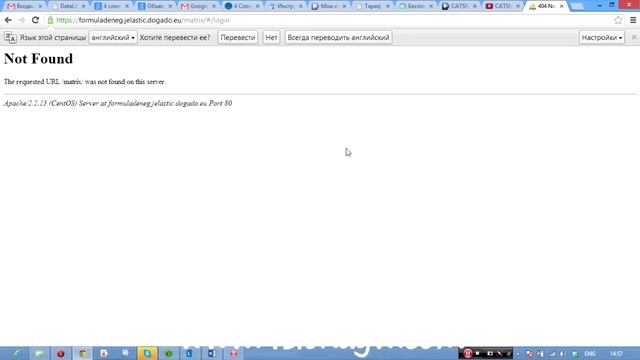640x360 pixels.
Task: Go back using the browser back arrow
Action: tap(8, 20)
